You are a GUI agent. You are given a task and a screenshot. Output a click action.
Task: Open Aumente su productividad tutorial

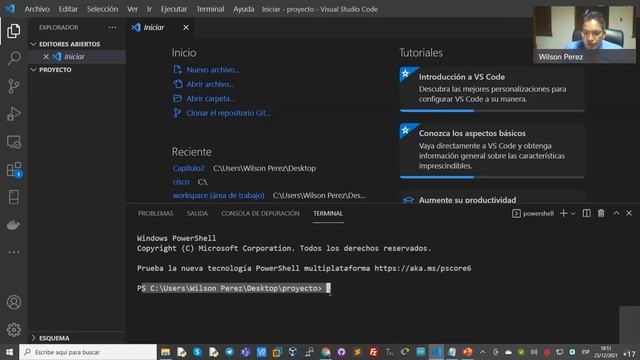pos(492,197)
